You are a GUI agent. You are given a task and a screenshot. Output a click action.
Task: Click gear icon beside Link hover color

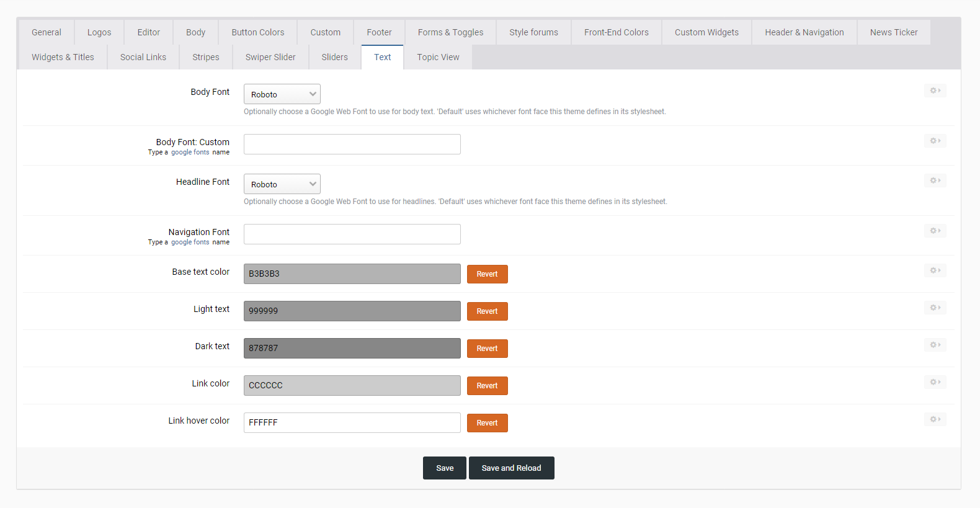[935, 420]
